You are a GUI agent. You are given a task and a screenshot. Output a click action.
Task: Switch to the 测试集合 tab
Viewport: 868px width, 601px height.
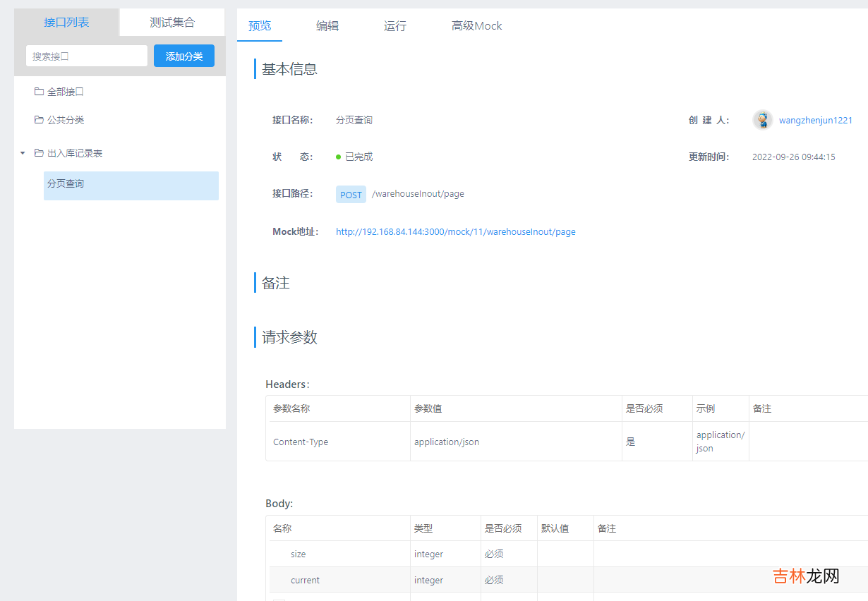pos(172,23)
